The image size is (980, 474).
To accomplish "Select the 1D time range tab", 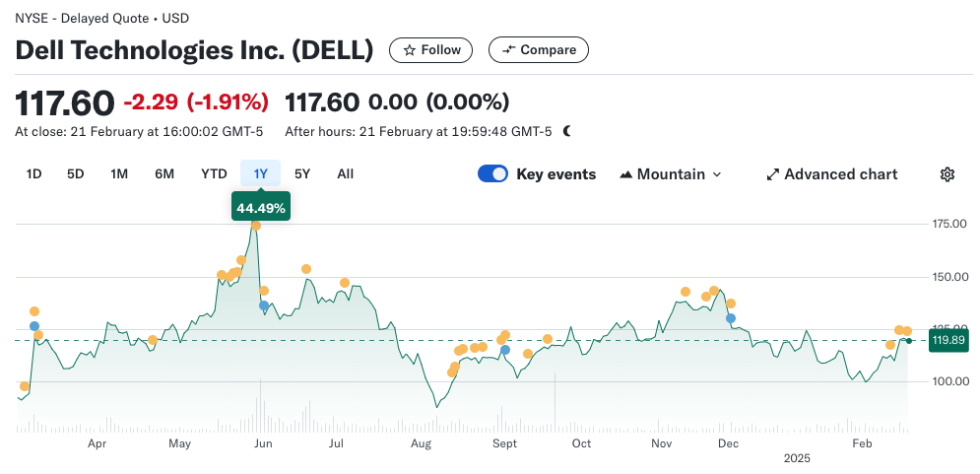I will pos(33,174).
